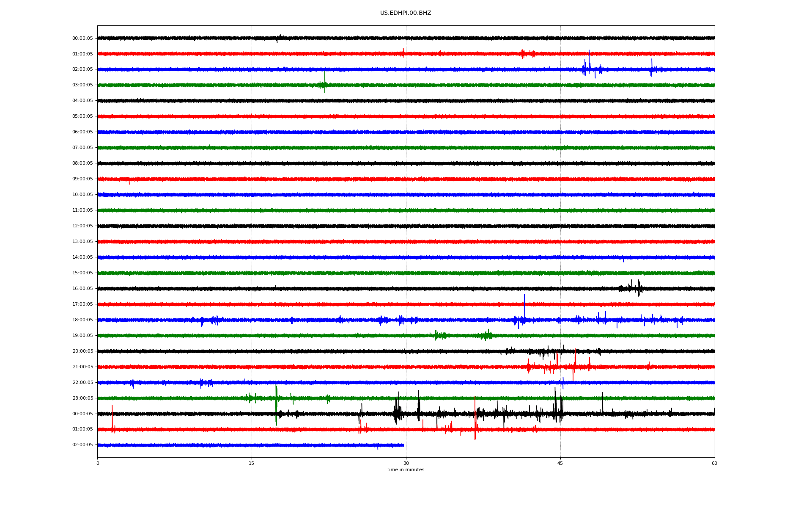The image size is (812, 508).
Task: Click the x-axis tick label 30
Action: click(x=406, y=463)
